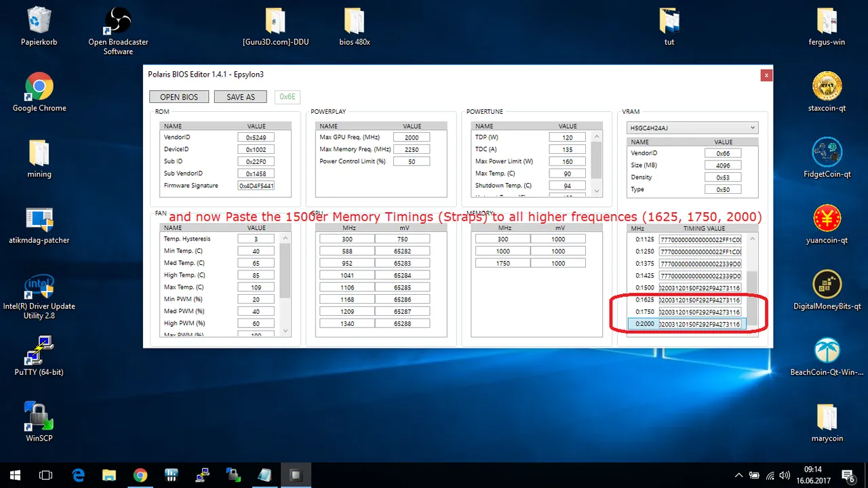Open the Windows Start menu

pos(16,475)
